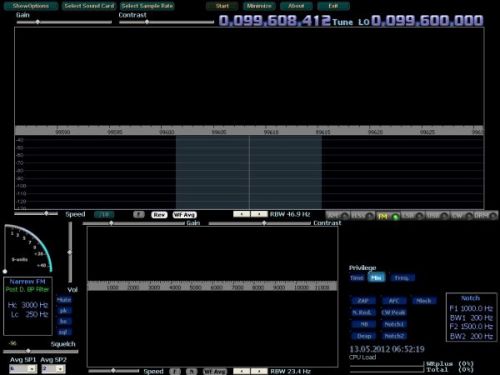Open Select Sound Card menu

tap(89, 6)
